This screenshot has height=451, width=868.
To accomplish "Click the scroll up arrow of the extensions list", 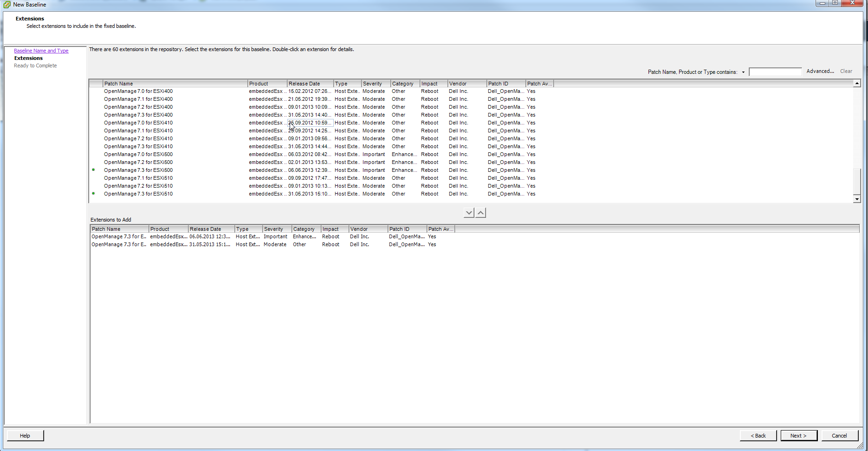I will (x=857, y=84).
